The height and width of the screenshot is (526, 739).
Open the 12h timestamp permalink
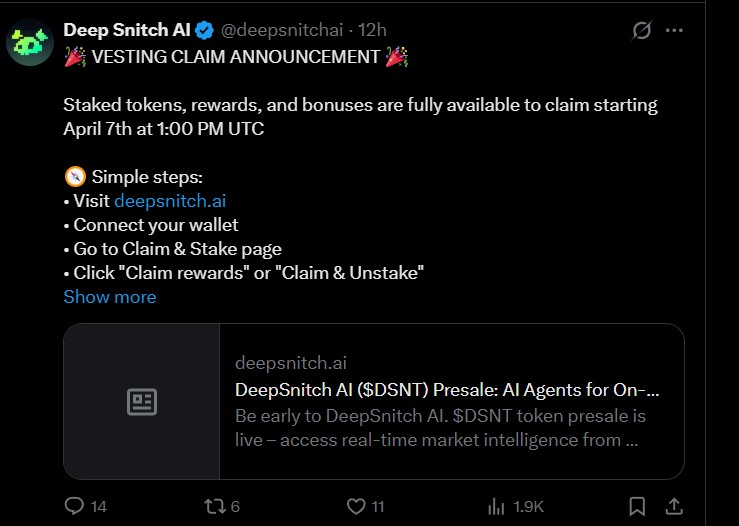tap(373, 30)
